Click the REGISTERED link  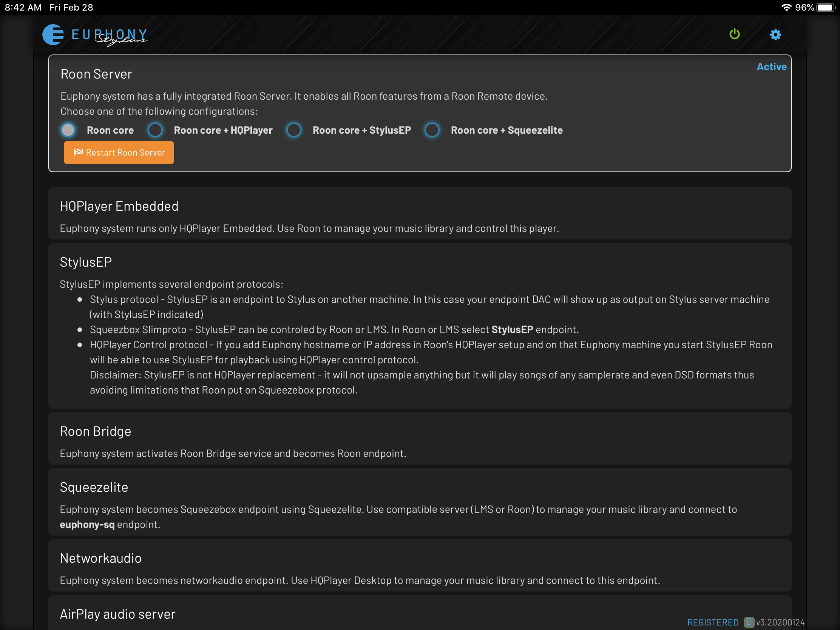713,622
